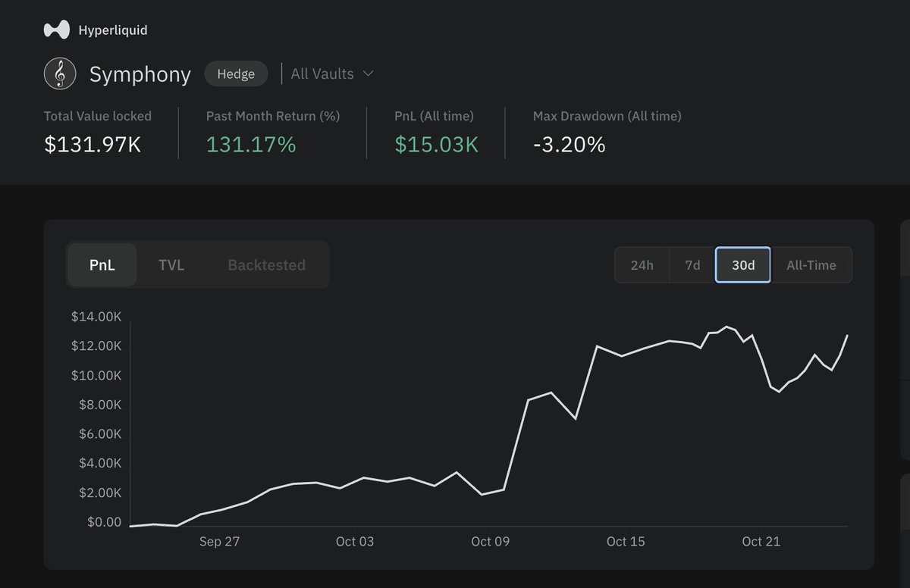Click the $12.00K y-axis label
This screenshot has width=910, height=588.
[96, 346]
